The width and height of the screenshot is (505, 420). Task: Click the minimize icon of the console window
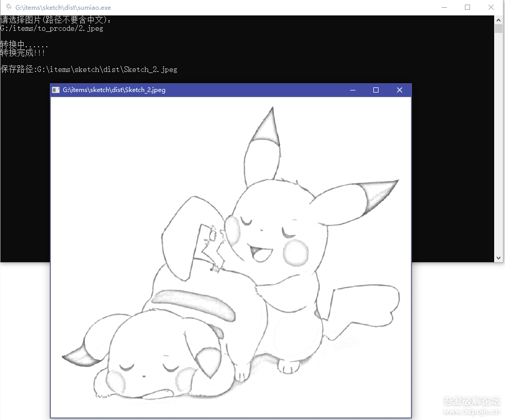[x=444, y=7]
